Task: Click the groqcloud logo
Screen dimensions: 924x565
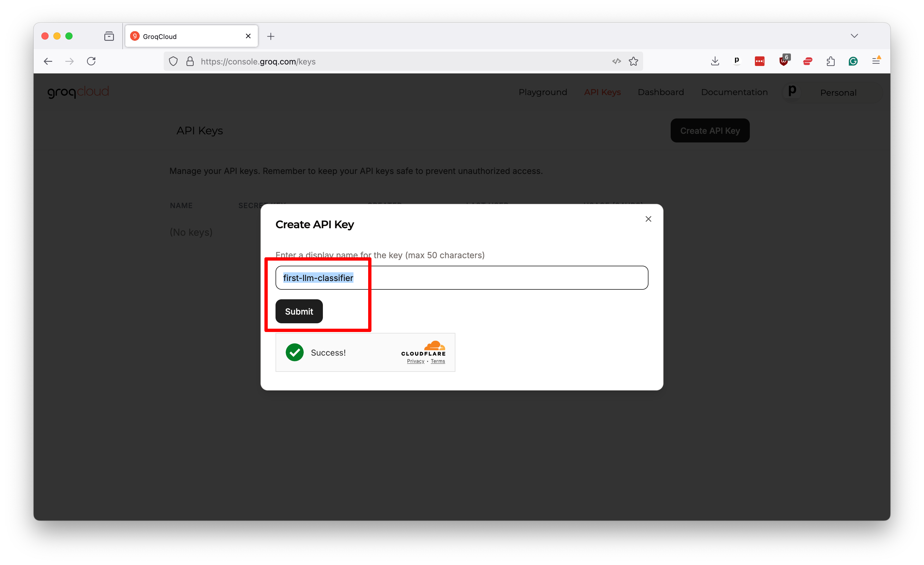Action: tap(78, 92)
